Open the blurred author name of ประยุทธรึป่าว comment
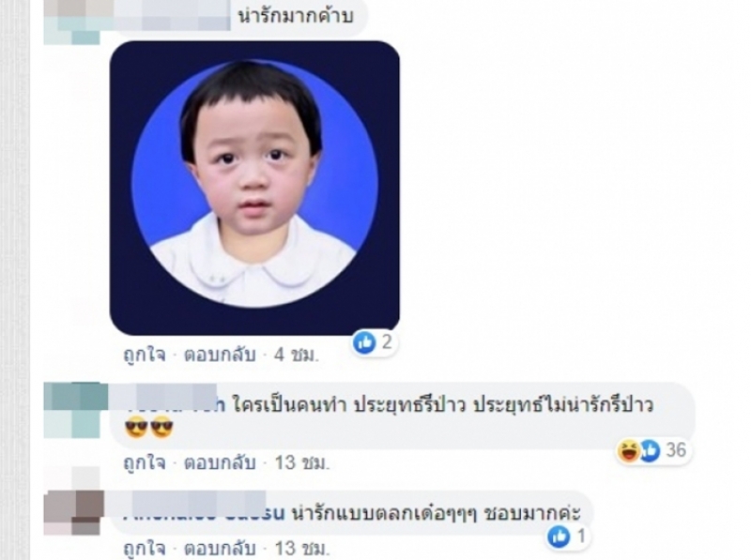The image size is (751, 560). tap(174, 402)
